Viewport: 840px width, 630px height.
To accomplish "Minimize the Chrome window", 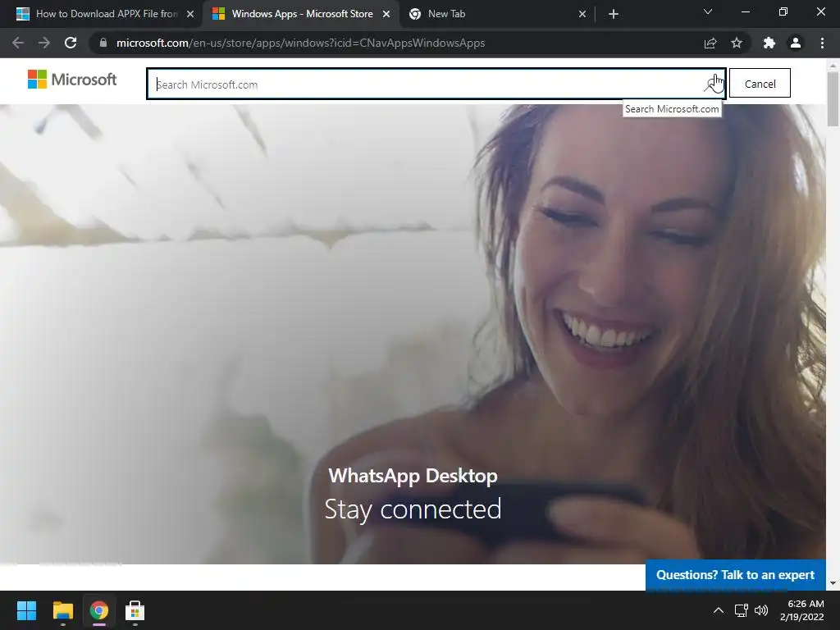I will click(x=745, y=11).
